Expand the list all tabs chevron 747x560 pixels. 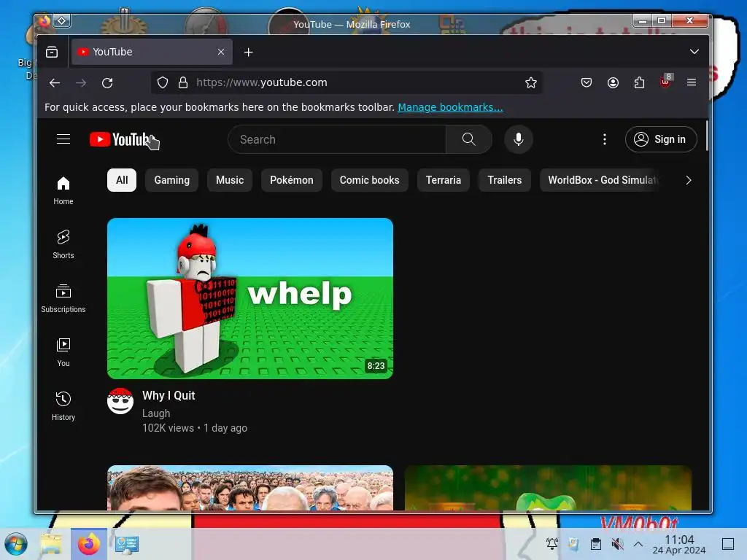[x=694, y=52]
